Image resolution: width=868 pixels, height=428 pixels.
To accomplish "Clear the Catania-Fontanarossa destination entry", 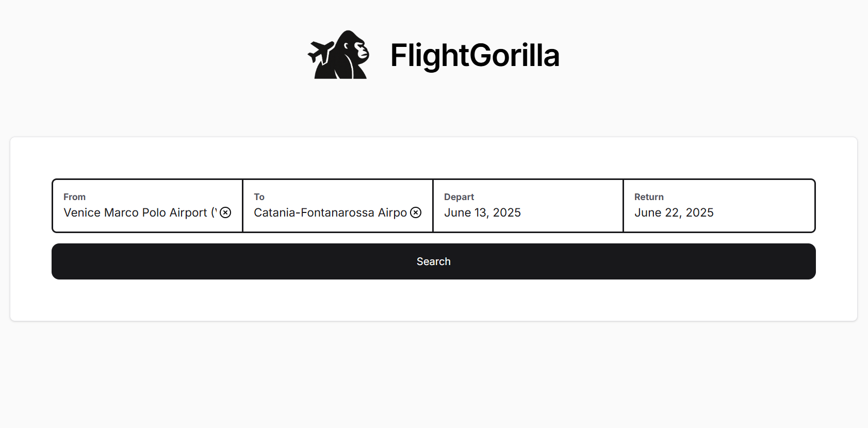I will pyautogui.click(x=416, y=212).
